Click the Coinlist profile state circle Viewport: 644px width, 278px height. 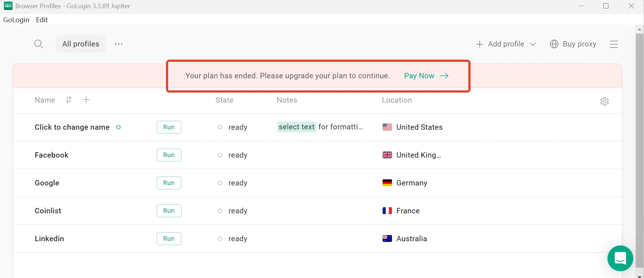(x=220, y=211)
